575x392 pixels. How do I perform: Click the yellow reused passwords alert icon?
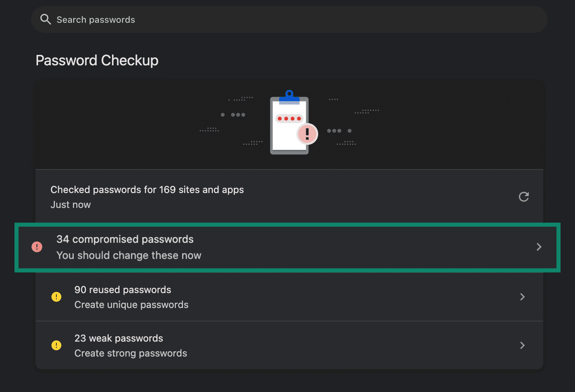[56, 297]
